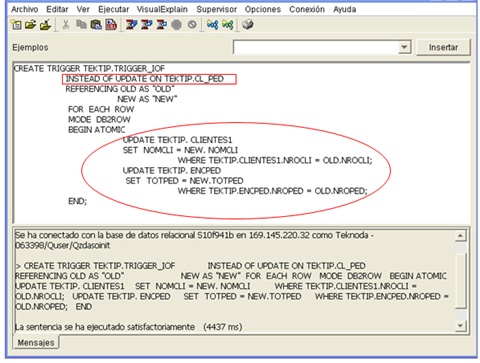Click the Save file folder icon
The image size is (480, 363).
click(45, 25)
